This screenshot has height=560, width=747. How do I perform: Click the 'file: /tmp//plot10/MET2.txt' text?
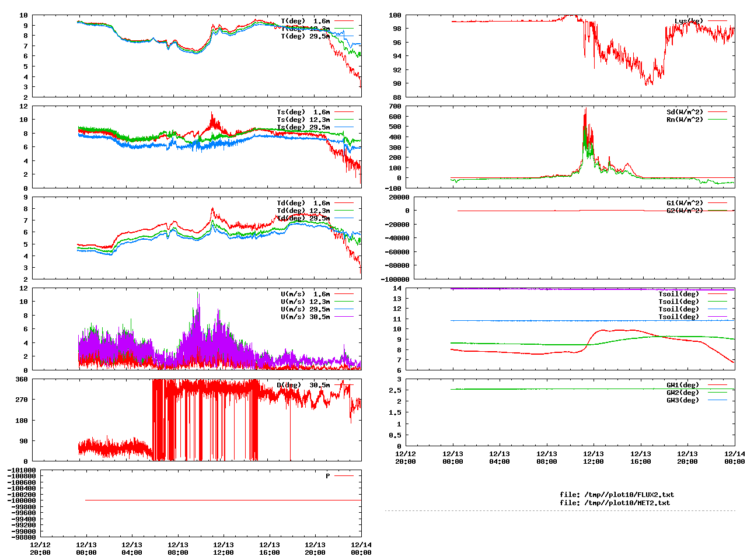point(615,502)
